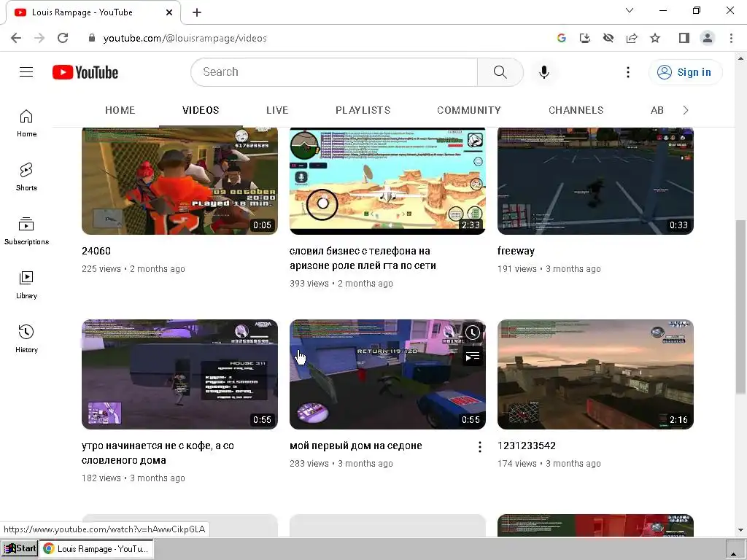The height and width of the screenshot is (560, 747).
Task: Click the scrollbar up arrow
Action: click(x=741, y=58)
